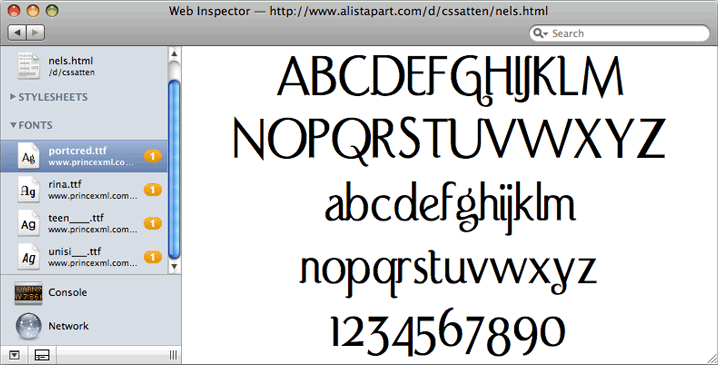Click the sidebar scrollbar up arrow
This screenshot has height=365, width=718.
point(174,54)
